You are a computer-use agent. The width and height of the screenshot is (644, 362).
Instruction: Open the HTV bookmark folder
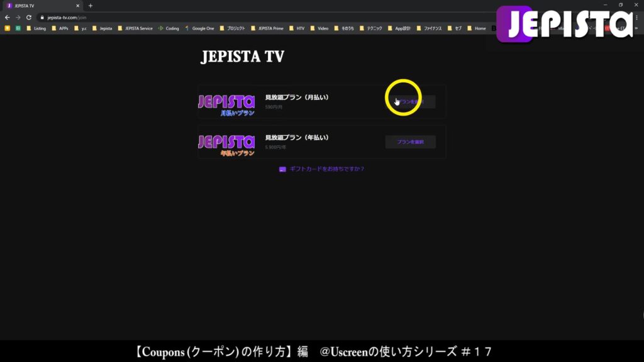click(x=297, y=28)
